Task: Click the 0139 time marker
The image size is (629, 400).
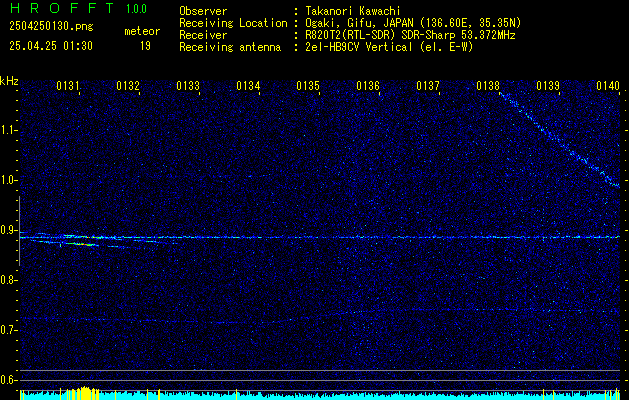Action: click(x=548, y=86)
